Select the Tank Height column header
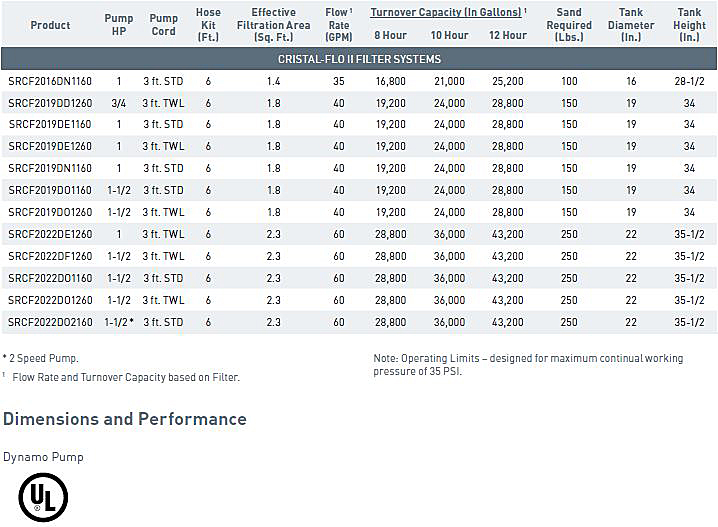Viewport: 718px width, 527px height. click(689, 25)
